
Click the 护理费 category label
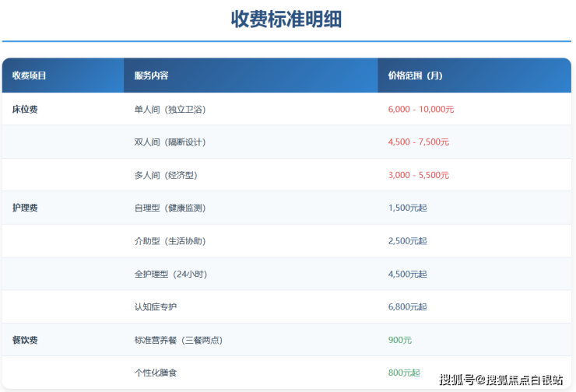pyautogui.click(x=25, y=208)
